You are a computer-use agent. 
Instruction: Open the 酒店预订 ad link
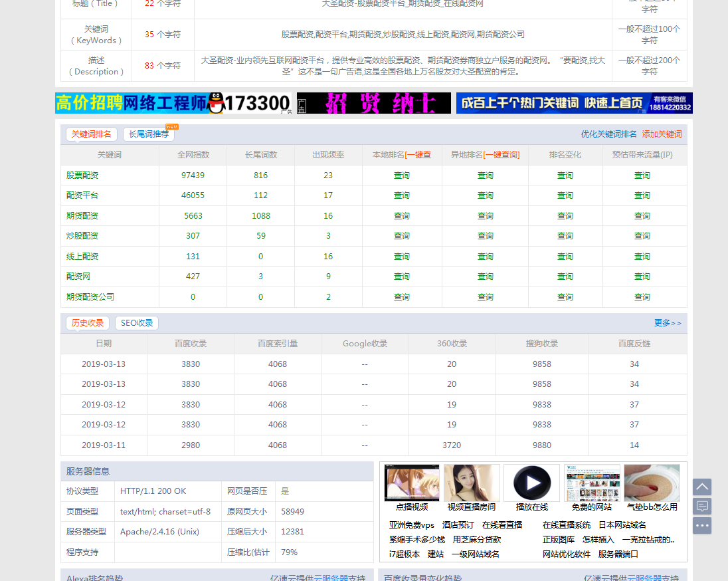tap(458, 524)
